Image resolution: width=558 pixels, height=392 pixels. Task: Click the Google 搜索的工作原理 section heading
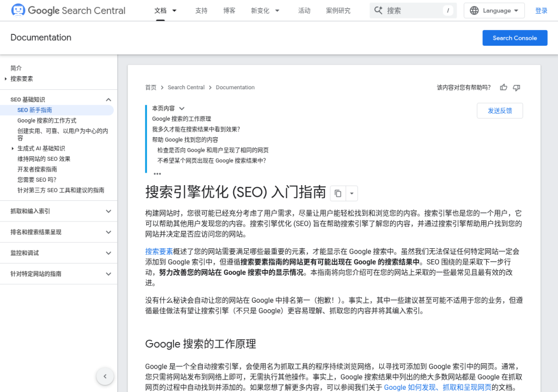(x=201, y=344)
